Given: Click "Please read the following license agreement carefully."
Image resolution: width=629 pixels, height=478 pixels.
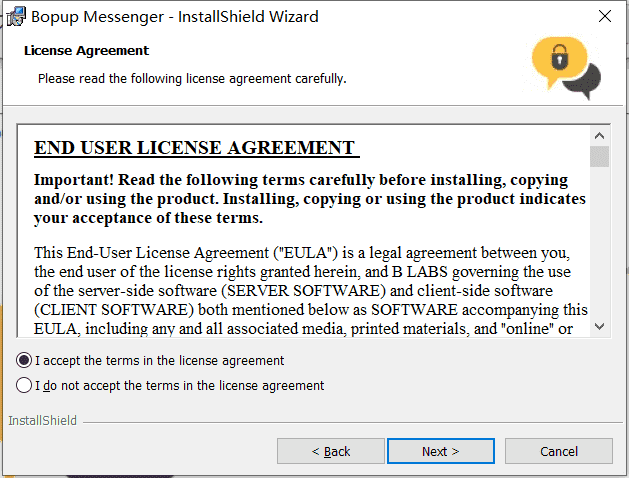Looking at the screenshot, I should coord(192,79).
